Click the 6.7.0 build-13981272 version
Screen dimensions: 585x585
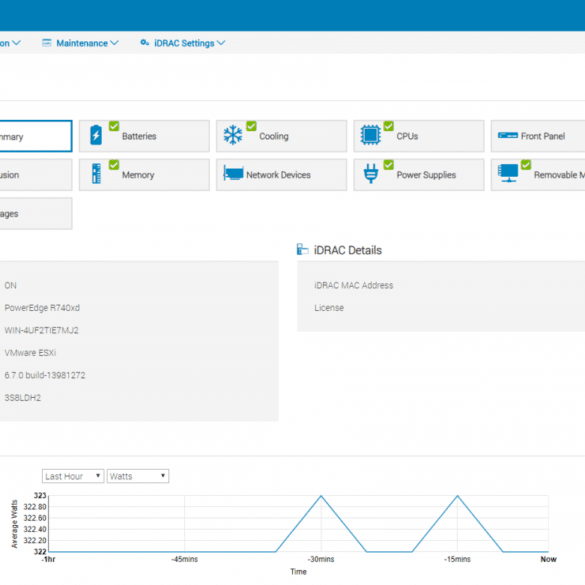coord(45,375)
